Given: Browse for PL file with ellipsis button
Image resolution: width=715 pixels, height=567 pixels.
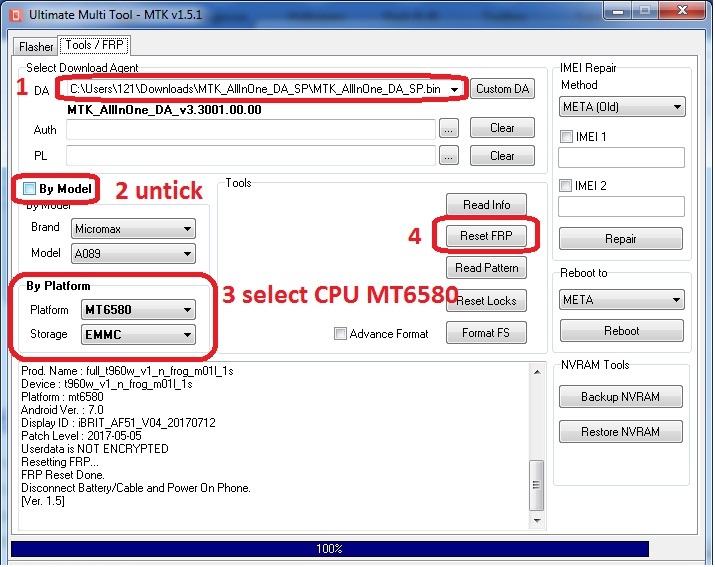Looking at the screenshot, I should (449, 156).
